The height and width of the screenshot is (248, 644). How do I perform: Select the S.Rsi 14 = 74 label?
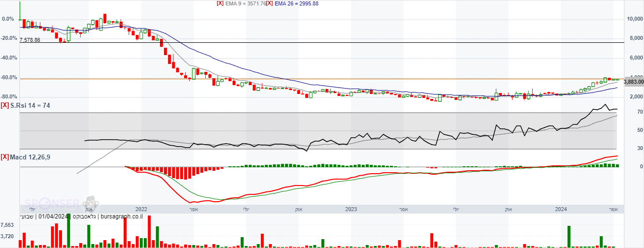pyautogui.click(x=30, y=105)
